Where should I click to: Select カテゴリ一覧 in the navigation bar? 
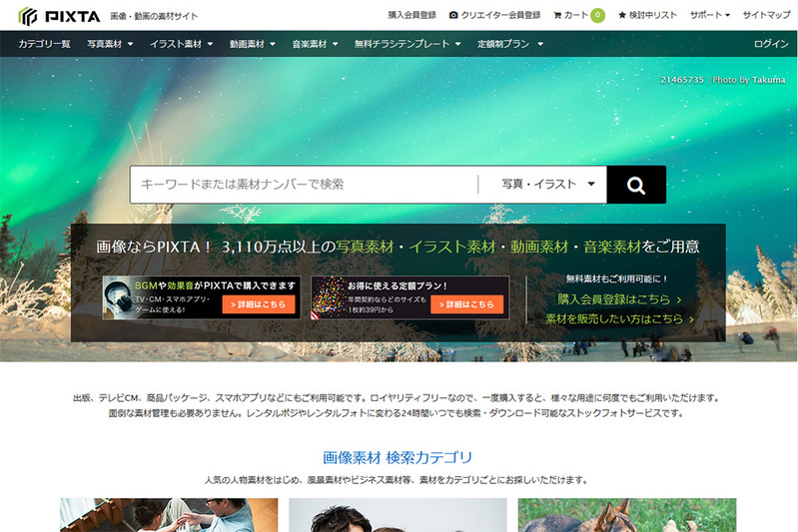[x=44, y=44]
